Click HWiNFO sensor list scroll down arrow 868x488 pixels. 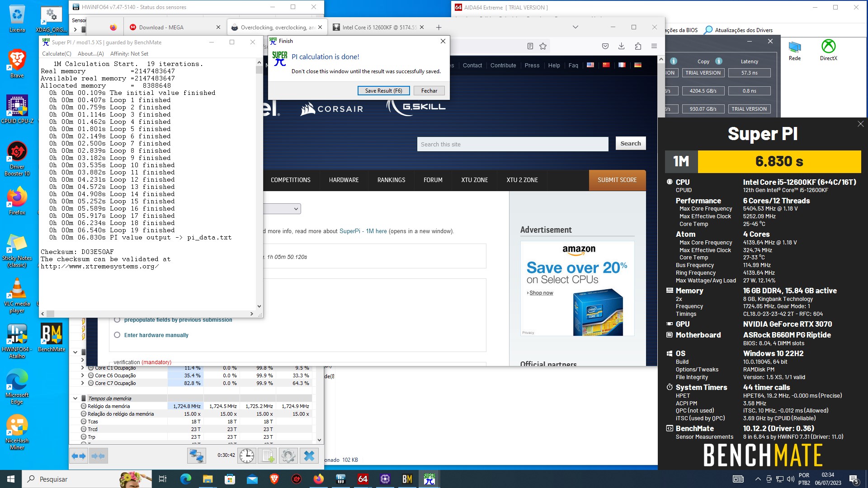tap(319, 440)
